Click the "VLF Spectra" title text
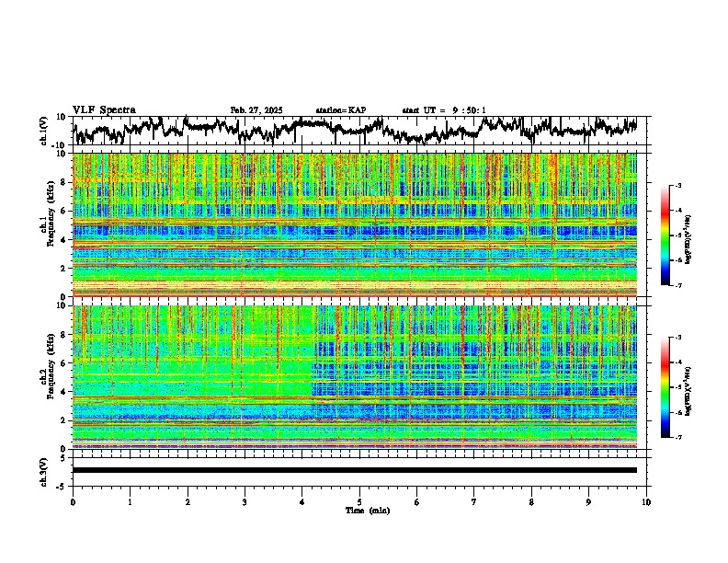The width and height of the screenshot is (728, 563). tap(104, 110)
